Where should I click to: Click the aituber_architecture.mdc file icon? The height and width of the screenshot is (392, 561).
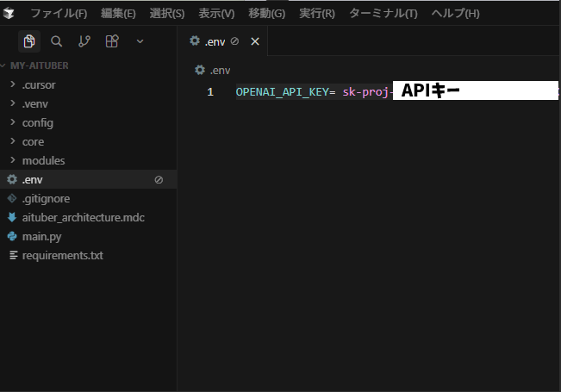pos(12,218)
